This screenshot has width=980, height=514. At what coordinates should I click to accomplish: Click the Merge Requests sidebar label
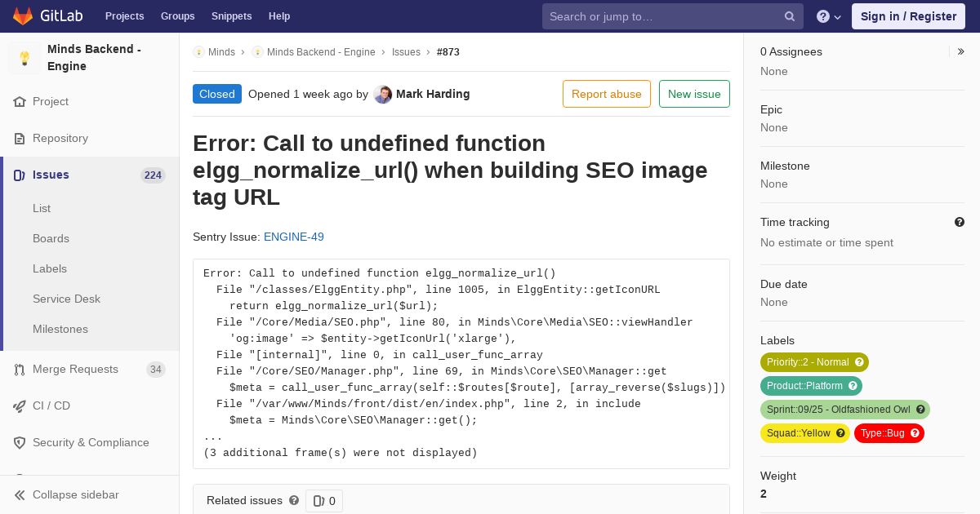75,370
